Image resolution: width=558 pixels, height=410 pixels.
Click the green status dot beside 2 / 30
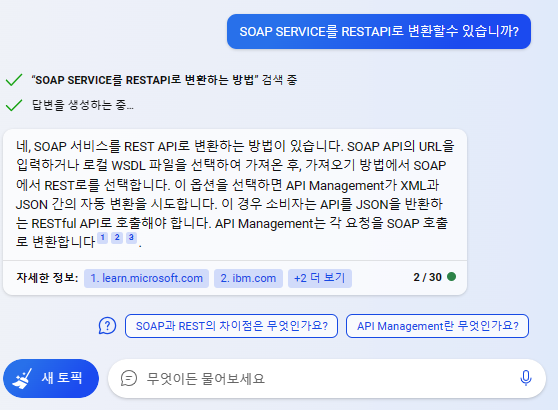[x=451, y=277]
